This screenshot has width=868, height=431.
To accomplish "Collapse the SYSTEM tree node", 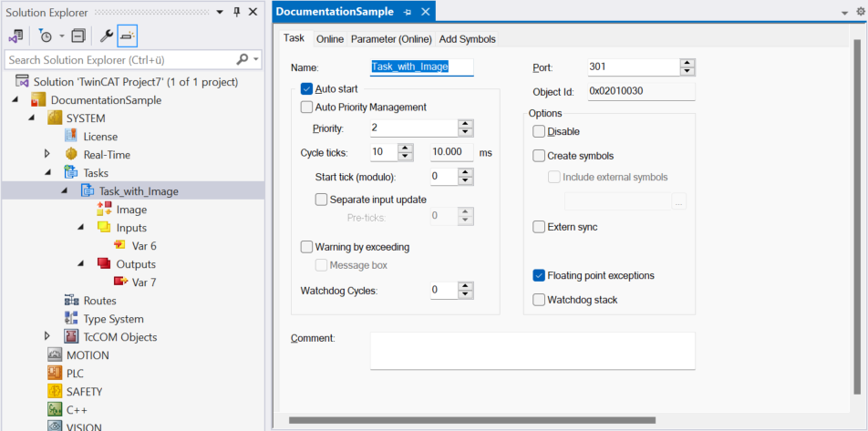I will point(31,118).
